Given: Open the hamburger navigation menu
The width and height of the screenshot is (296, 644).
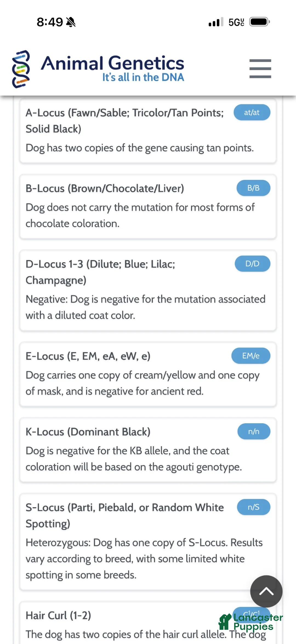Looking at the screenshot, I should point(260,69).
